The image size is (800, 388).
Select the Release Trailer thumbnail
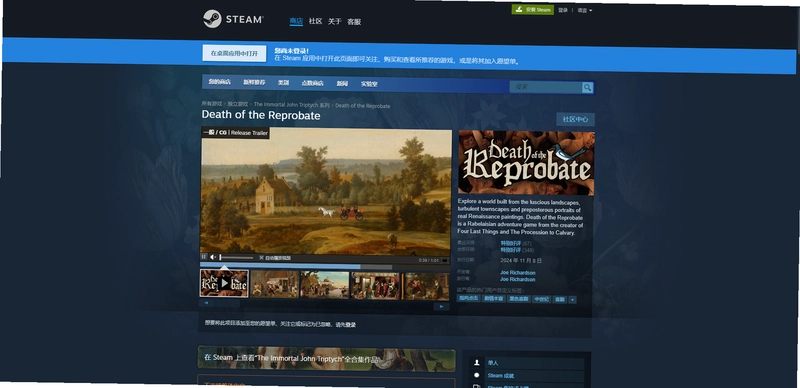[224, 283]
